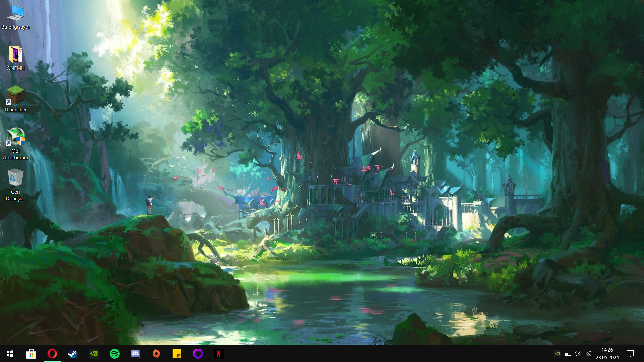The image size is (644, 362).
Task: Launch Steam from the taskbar
Action: (x=73, y=354)
